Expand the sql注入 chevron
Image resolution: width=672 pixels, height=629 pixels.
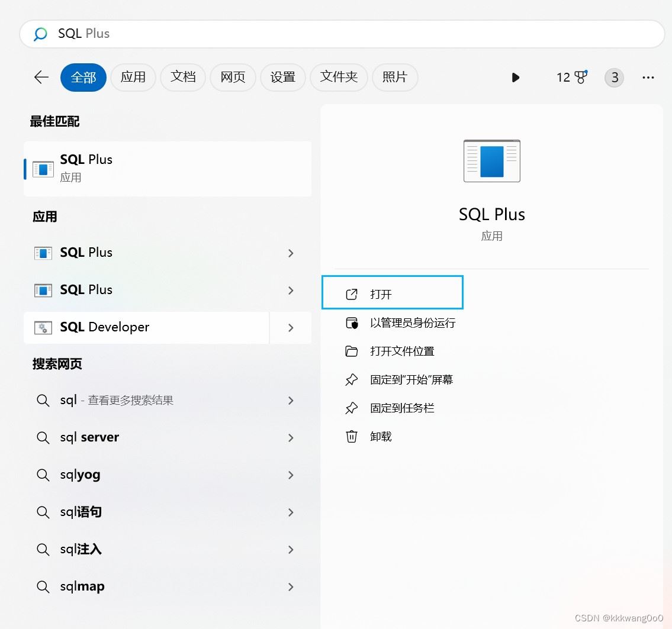(x=291, y=549)
